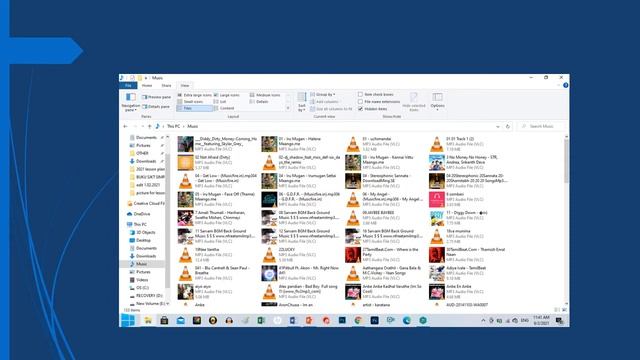Click the Back navigation arrow
Screen dimensions: 640x360
tap(125, 127)
